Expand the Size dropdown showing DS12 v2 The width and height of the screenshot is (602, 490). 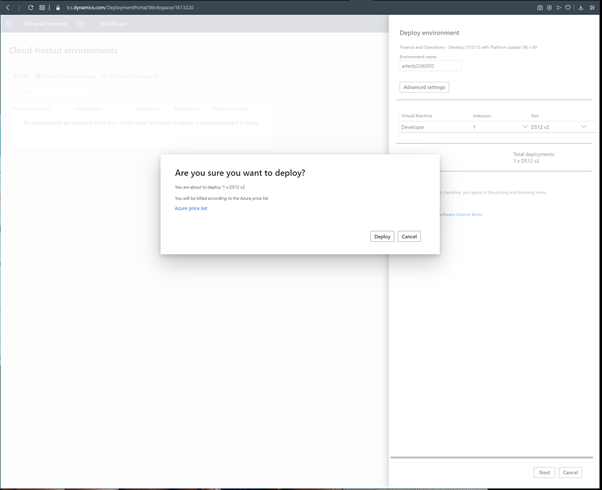click(x=583, y=127)
